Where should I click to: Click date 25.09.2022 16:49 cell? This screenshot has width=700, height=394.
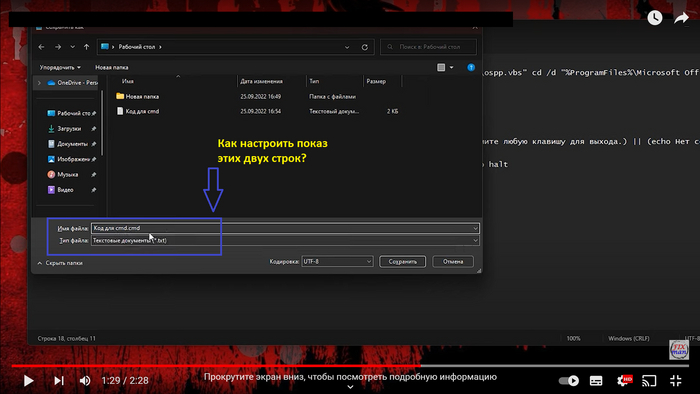point(260,96)
